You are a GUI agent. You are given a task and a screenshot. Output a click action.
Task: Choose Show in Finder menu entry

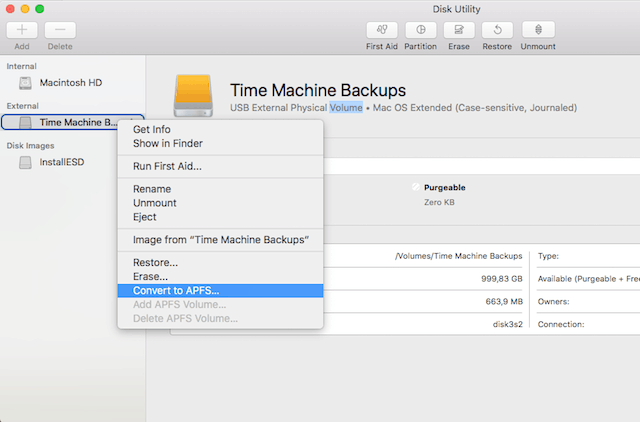[x=167, y=143]
